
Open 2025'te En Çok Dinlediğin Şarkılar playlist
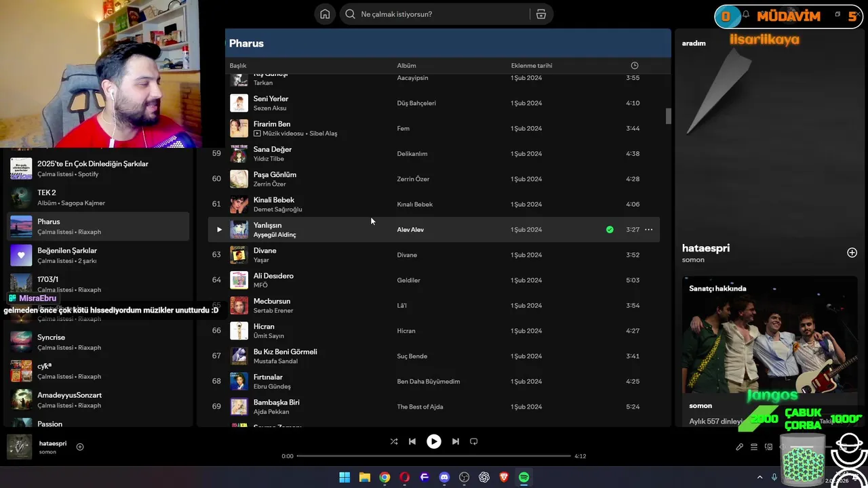(x=98, y=169)
